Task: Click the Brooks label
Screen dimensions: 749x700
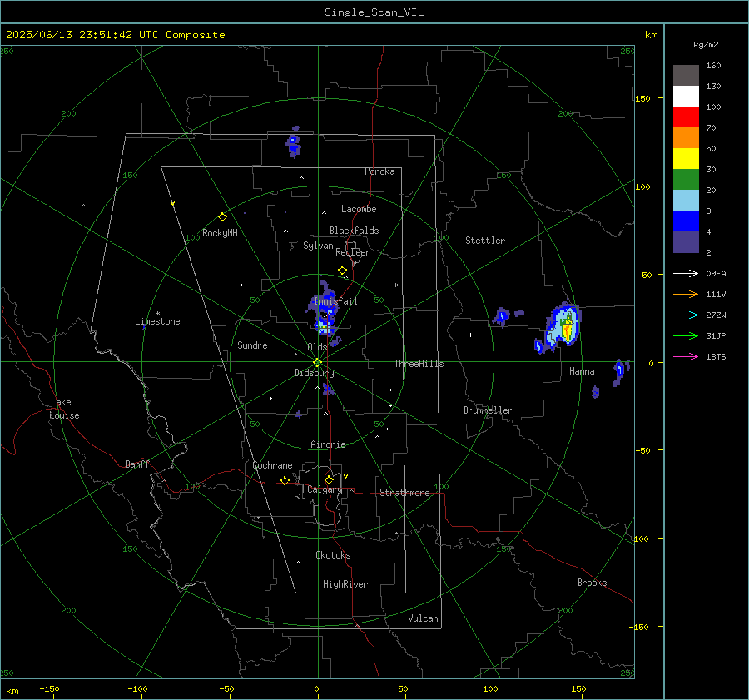Action: pyautogui.click(x=592, y=583)
